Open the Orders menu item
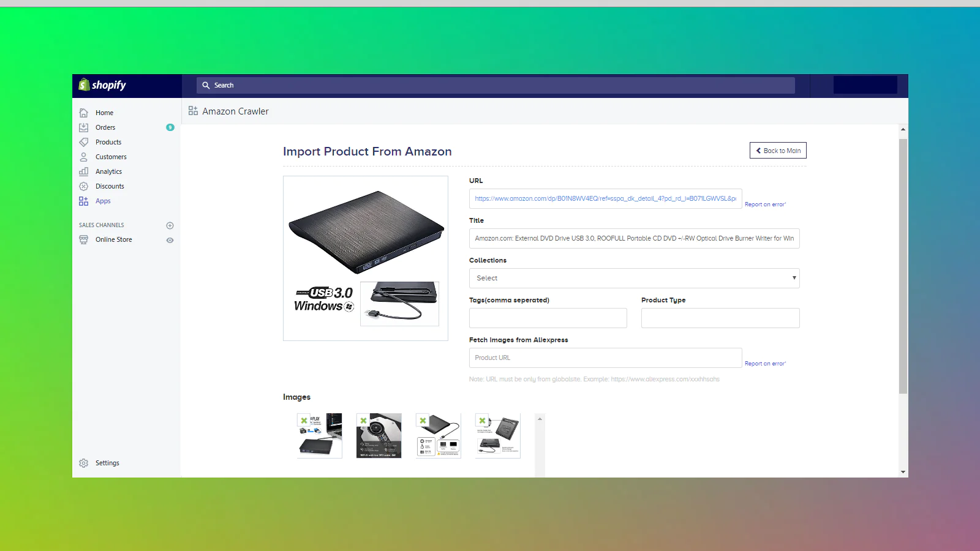 point(105,127)
